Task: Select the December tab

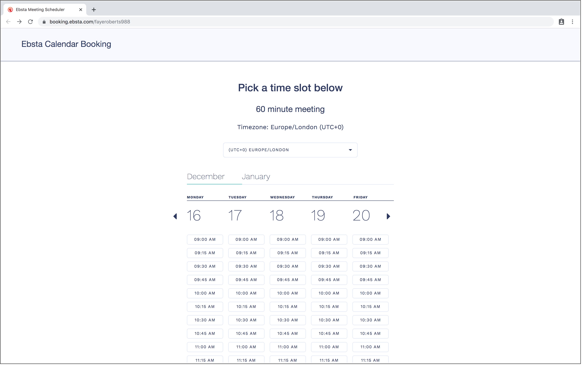Action: click(206, 176)
